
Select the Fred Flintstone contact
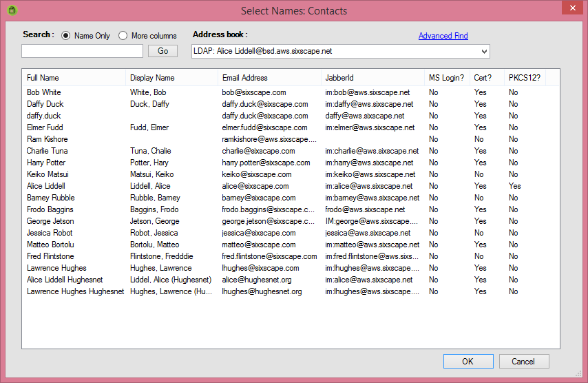pos(50,256)
